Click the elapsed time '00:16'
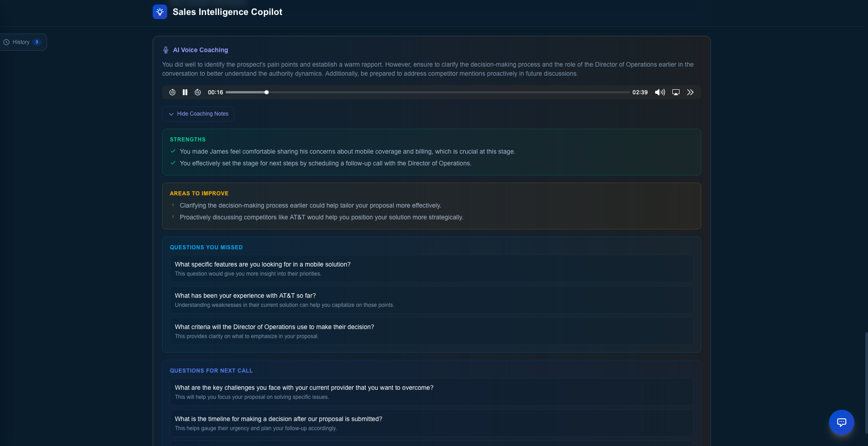Screen dimensions: 868x446 [216, 92]
